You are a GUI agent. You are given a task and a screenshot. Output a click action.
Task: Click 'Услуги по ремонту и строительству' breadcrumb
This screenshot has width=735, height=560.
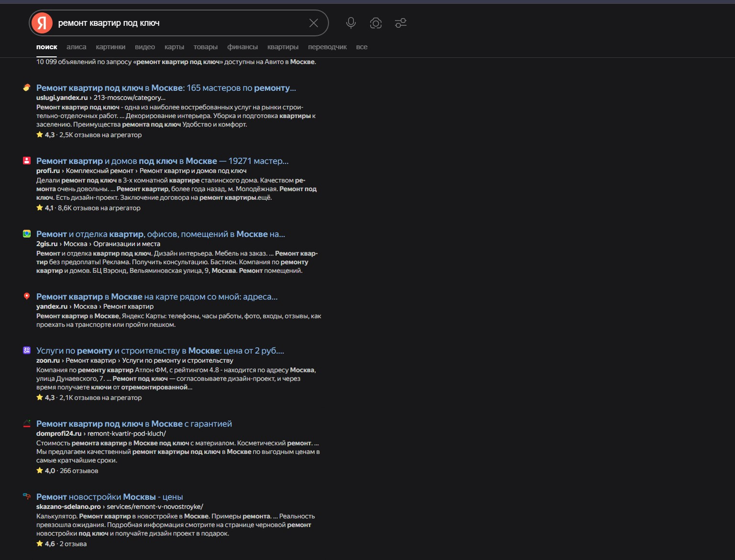point(177,360)
